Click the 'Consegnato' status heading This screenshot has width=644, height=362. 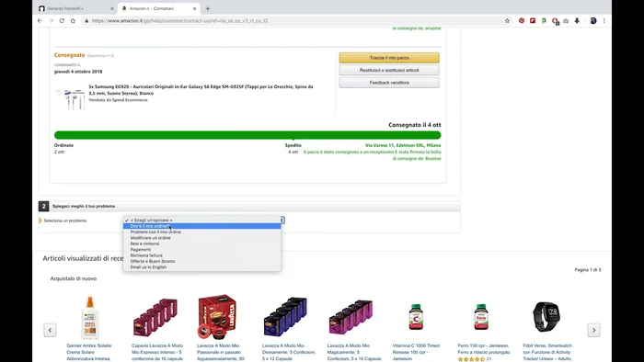click(69, 55)
